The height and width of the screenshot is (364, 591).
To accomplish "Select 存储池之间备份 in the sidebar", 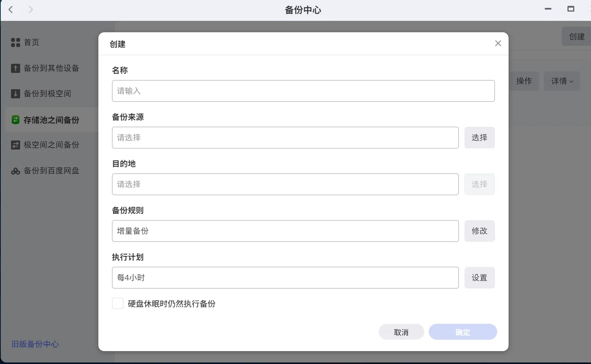I will [51, 120].
